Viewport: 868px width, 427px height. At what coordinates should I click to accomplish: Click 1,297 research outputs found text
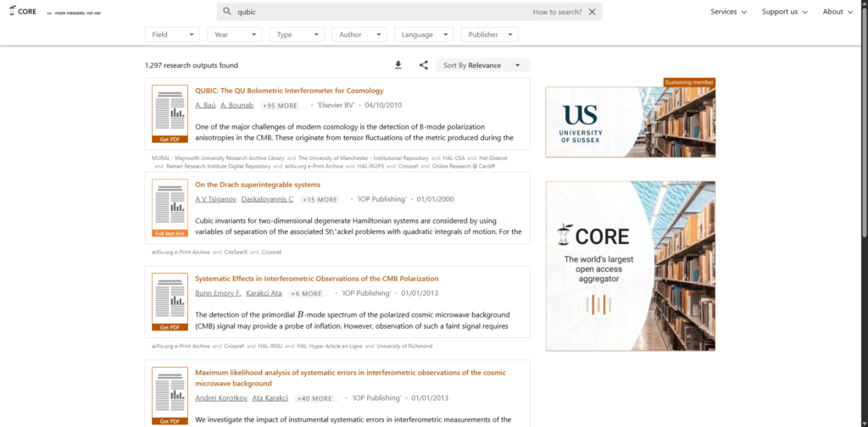[192, 65]
